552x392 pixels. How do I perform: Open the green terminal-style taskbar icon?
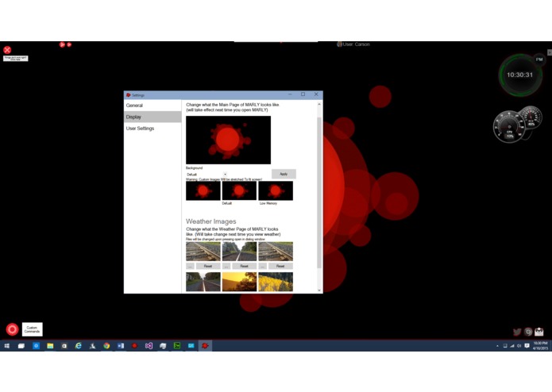coord(177,346)
